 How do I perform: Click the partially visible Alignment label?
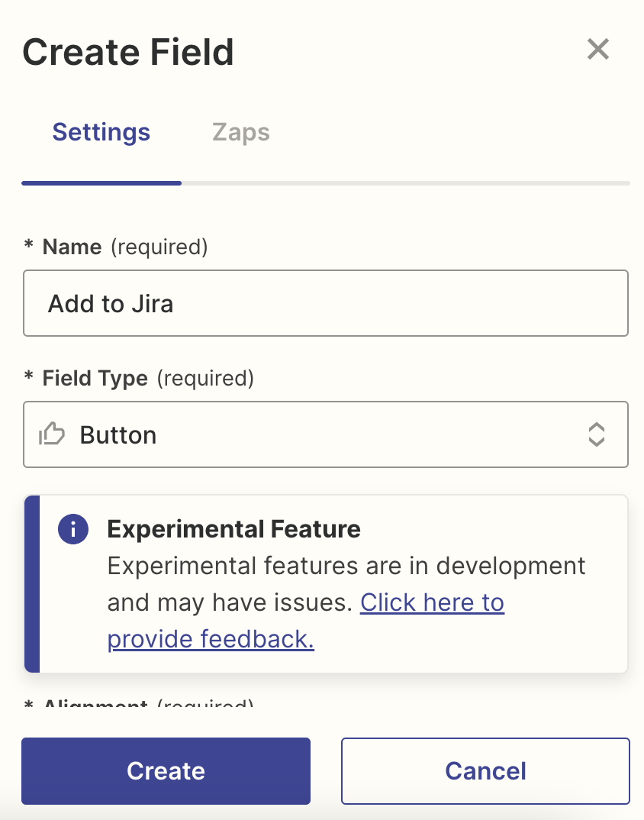[x=95, y=704]
